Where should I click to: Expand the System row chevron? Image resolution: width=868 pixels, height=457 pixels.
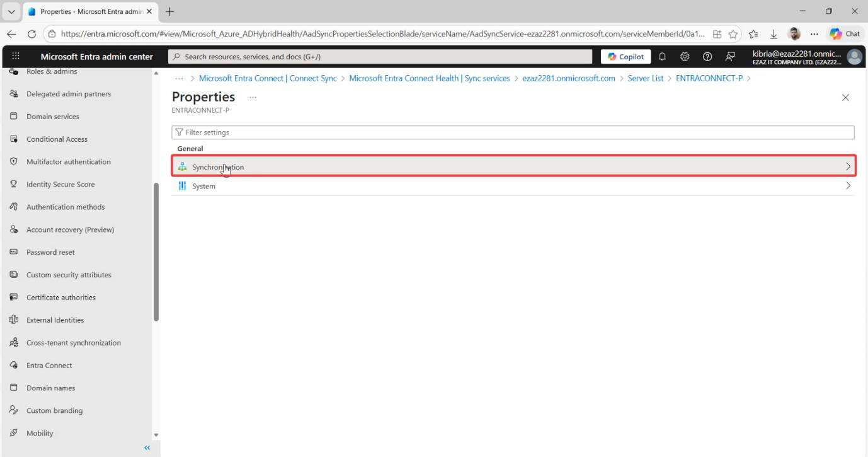coord(848,186)
